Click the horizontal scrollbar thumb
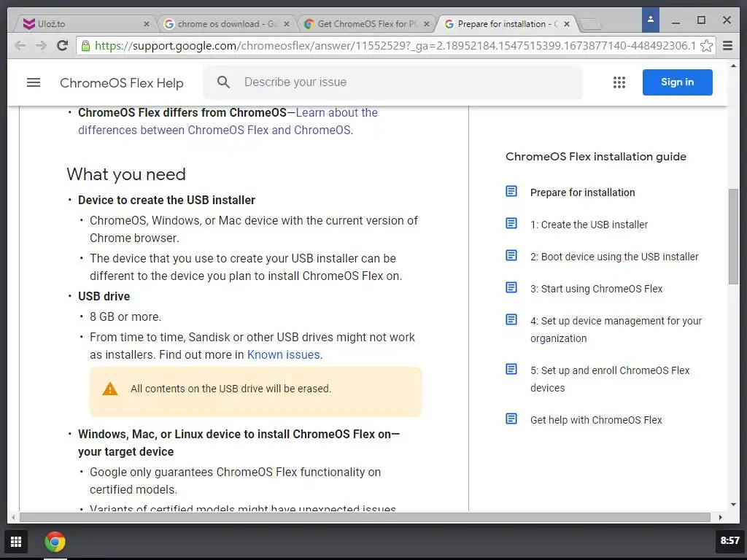Screen dimensions: 747x560 point(365,517)
